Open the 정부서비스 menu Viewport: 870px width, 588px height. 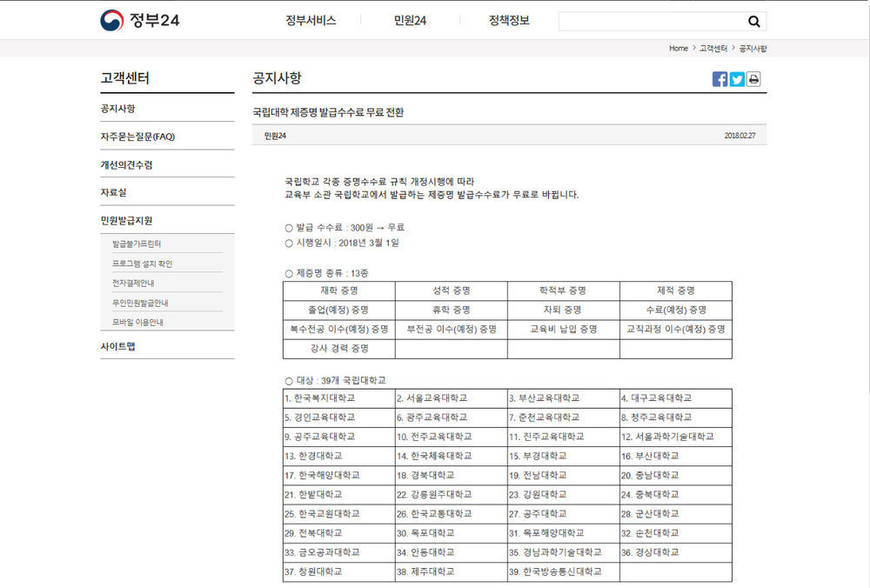[x=311, y=21]
